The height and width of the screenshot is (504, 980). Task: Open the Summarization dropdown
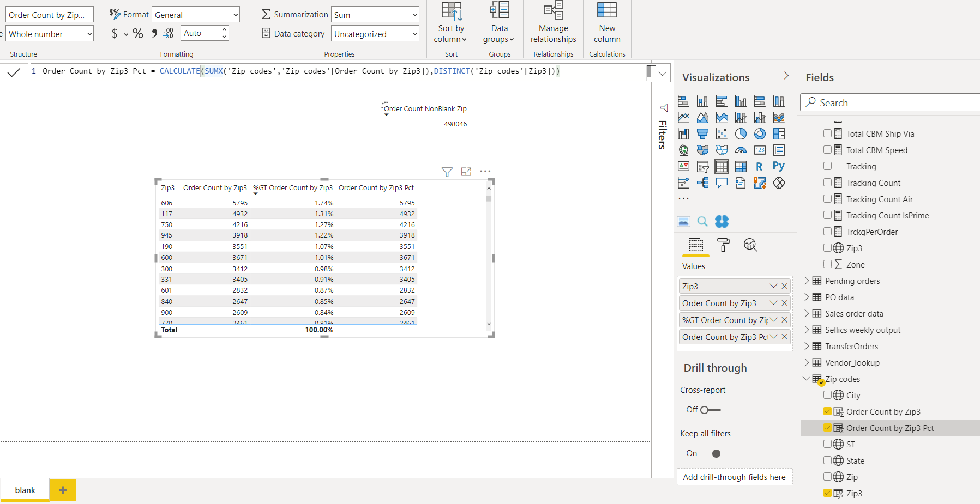pyautogui.click(x=375, y=15)
